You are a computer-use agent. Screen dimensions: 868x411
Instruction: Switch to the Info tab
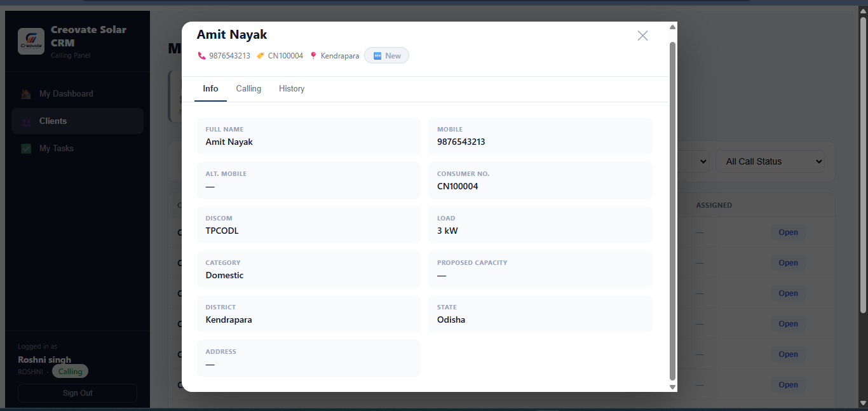click(210, 89)
